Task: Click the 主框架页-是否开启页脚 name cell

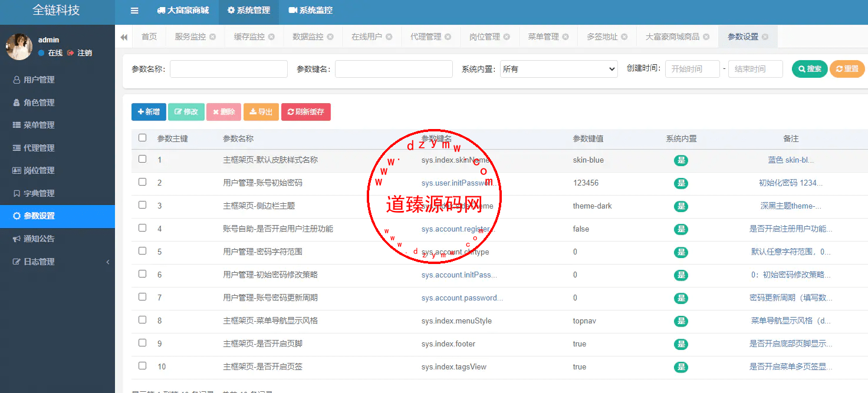Action: tap(262, 344)
